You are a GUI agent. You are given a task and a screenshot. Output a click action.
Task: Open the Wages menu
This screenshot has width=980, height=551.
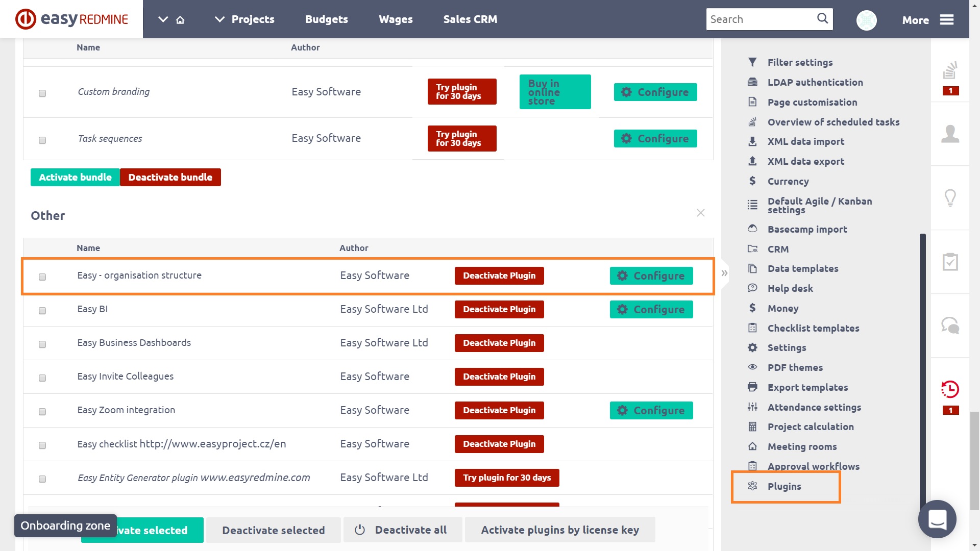tap(396, 19)
